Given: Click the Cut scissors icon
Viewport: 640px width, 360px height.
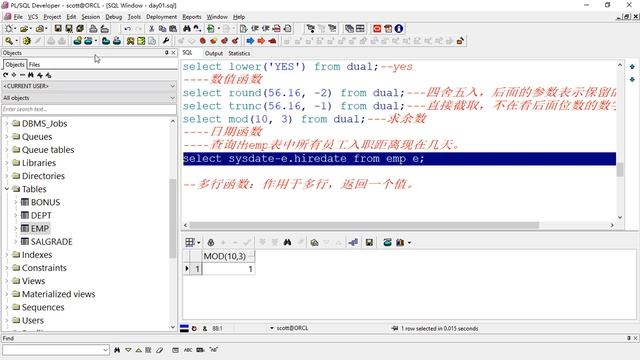Looking at the screenshot, I should pyautogui.click(x=151, y=29).
